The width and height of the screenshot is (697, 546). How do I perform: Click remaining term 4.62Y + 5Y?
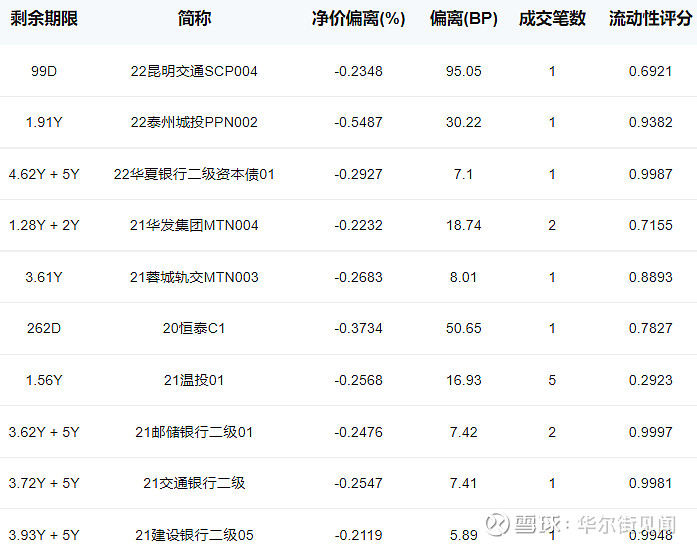(44, 174)
